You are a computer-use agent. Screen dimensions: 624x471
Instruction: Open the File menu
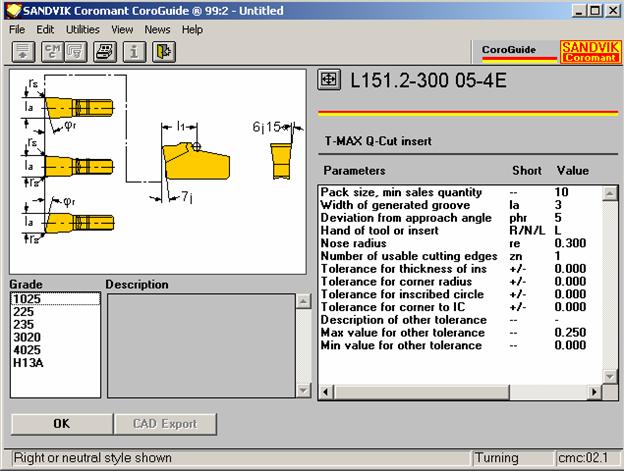pyautogui.click(x=17, y=29)
